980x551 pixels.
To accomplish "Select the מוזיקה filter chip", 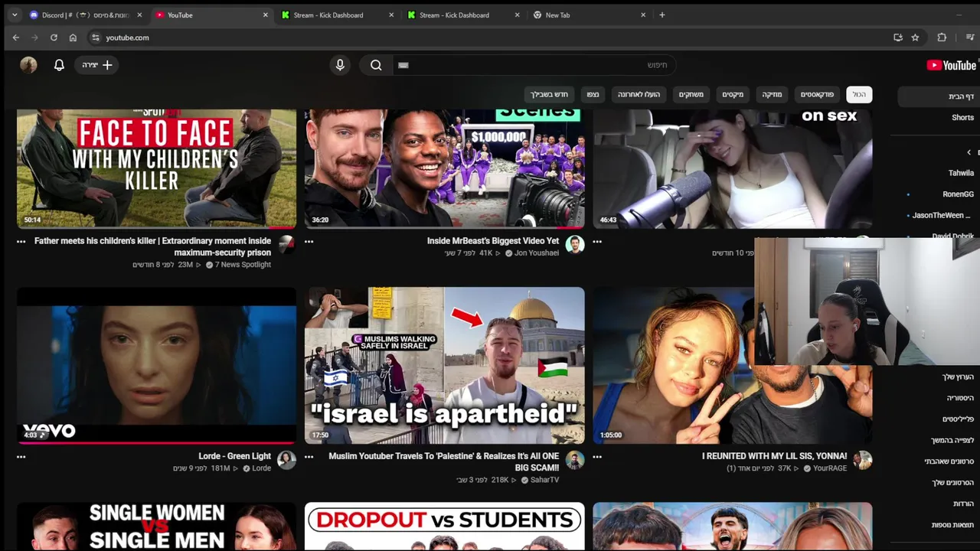I will coord(772,94).
